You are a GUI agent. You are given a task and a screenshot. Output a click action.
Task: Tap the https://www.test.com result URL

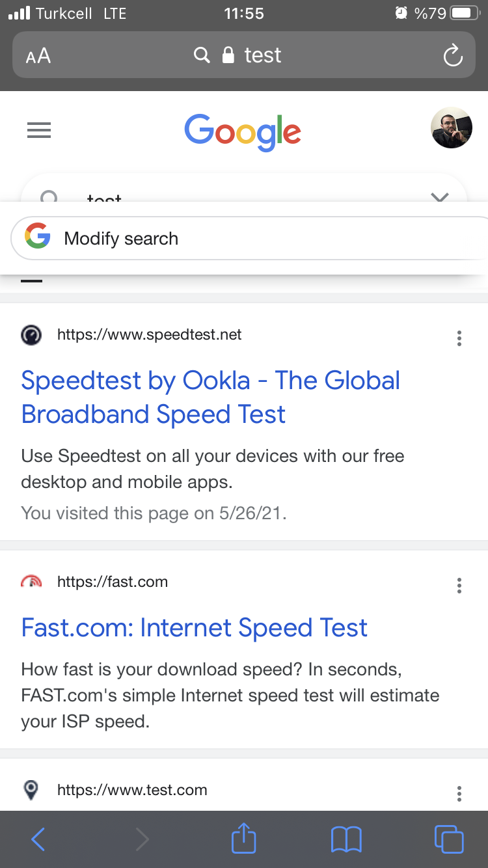tap(132, 790)
